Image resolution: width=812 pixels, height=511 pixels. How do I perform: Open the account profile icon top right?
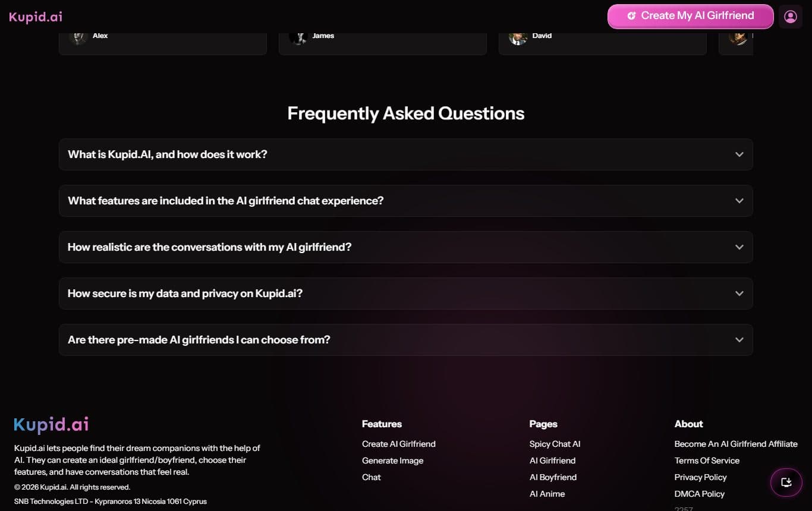point(791,16)
